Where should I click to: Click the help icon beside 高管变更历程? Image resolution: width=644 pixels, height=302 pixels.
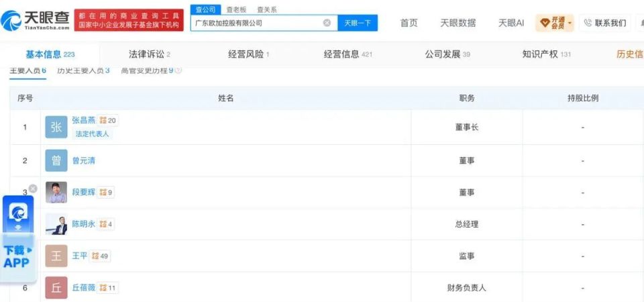click(178, 70)
